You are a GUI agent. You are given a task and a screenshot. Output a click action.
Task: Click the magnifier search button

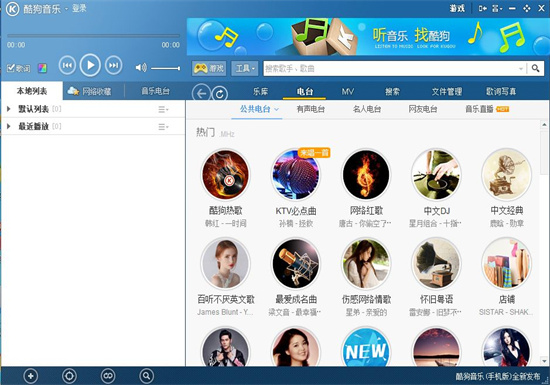coord(535,68)
